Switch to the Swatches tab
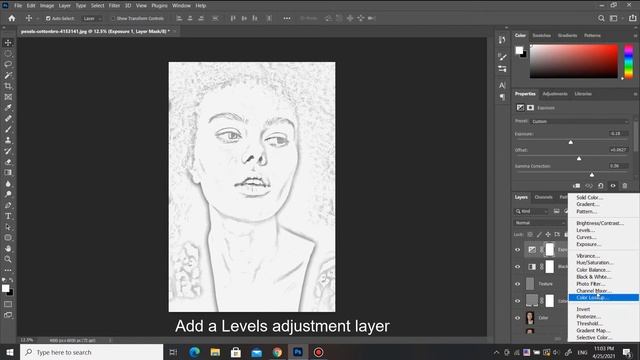This screenshot has height=360, width=640. pyautogui.click(x=542, y=36)
